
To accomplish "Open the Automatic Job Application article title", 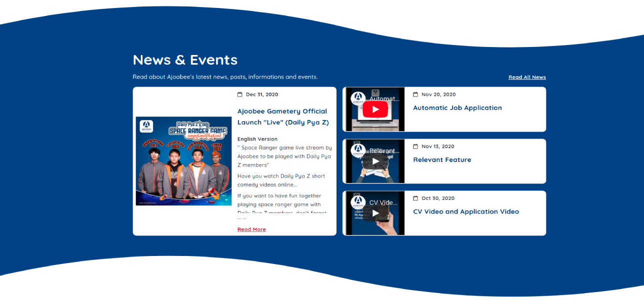I will coord(457,107).
